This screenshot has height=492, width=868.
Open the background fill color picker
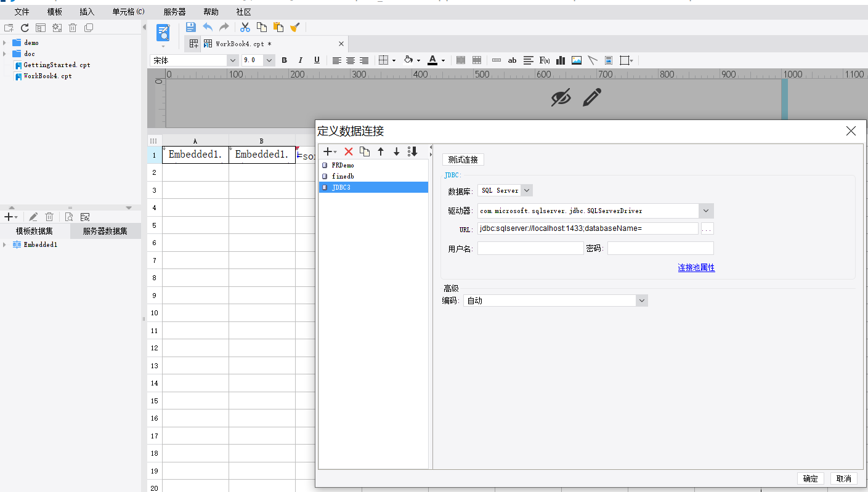tap(411, 60)
